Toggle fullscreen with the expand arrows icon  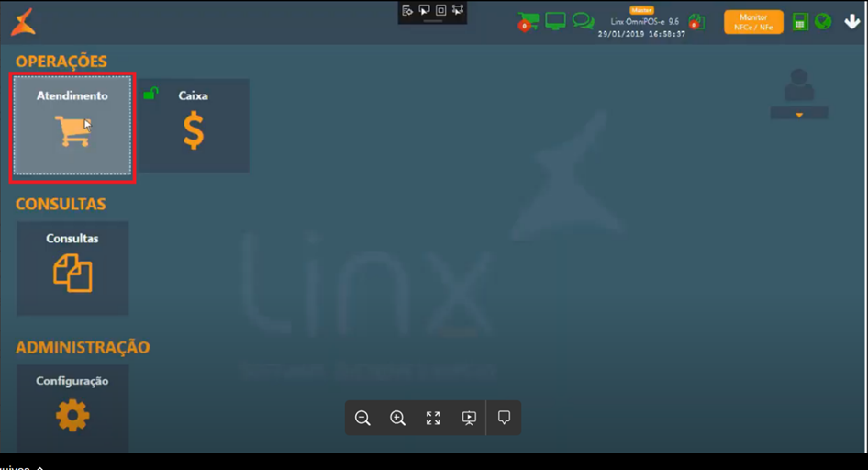[x=433, y=418]
